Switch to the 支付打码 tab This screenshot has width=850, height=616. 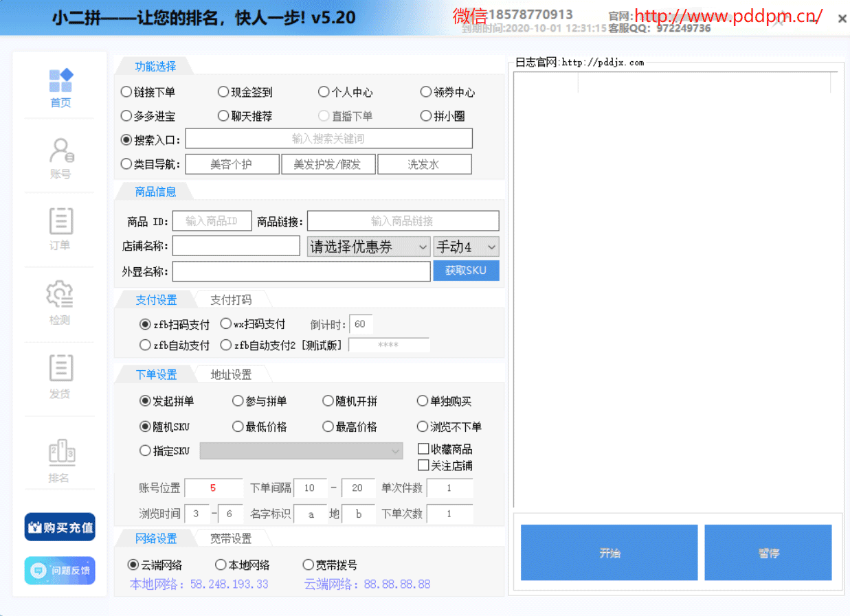(x=231, y=300)
